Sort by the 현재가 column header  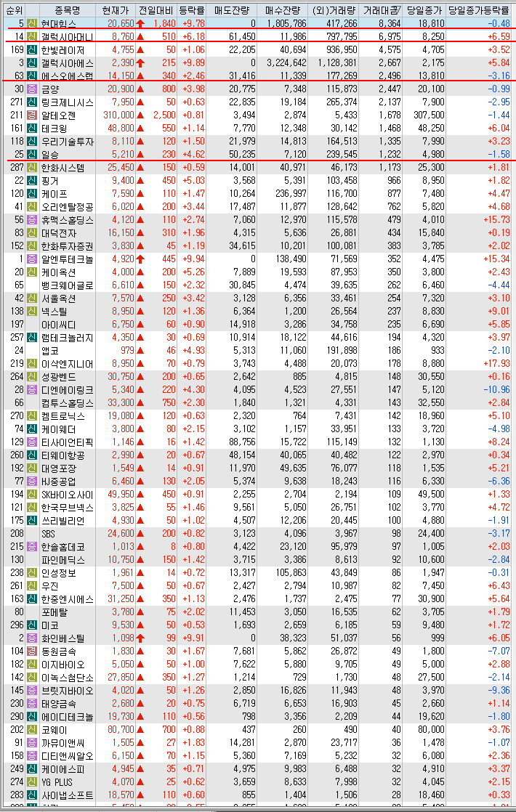(115, 10)
